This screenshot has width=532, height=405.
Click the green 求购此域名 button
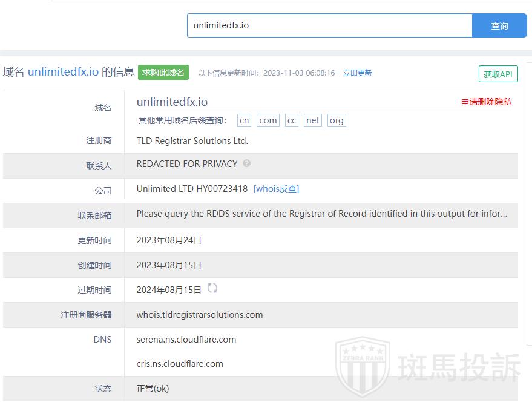(163, 73)
